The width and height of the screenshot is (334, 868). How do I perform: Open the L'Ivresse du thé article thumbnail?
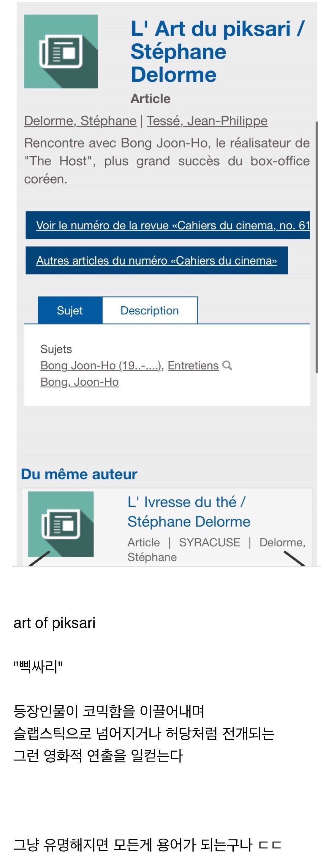(x=61, y=524)
